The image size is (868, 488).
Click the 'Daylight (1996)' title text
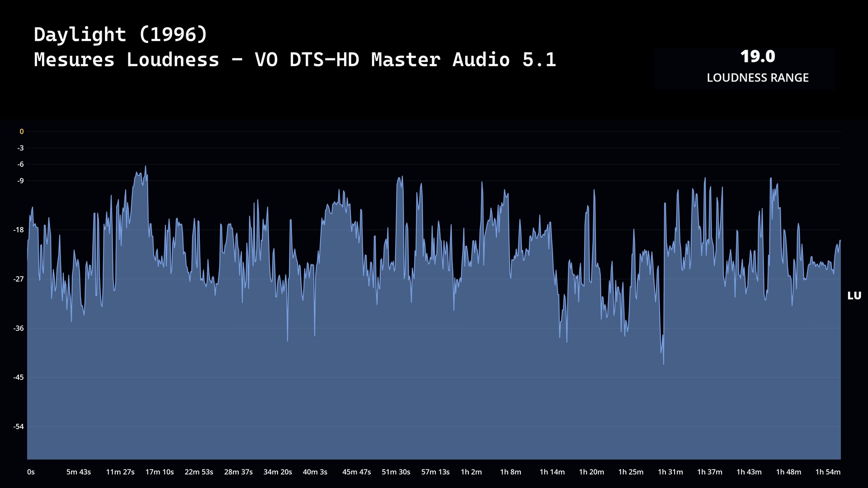[x=121, y=35]
